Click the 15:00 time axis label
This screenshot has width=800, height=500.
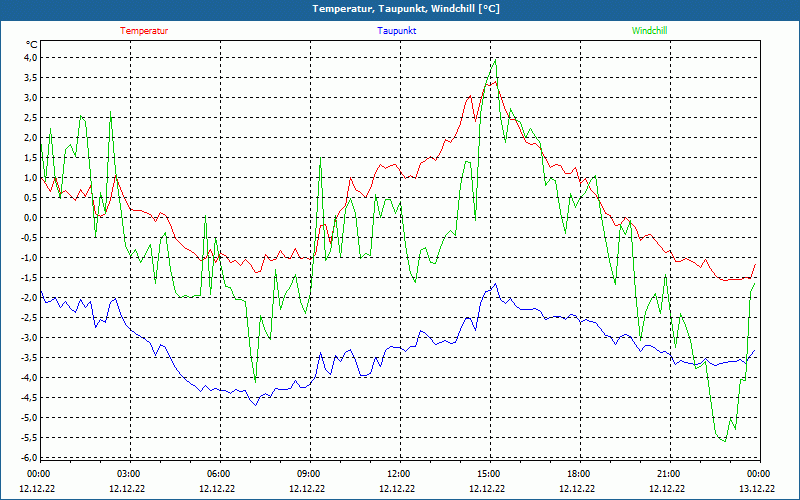tap(488, 474)
